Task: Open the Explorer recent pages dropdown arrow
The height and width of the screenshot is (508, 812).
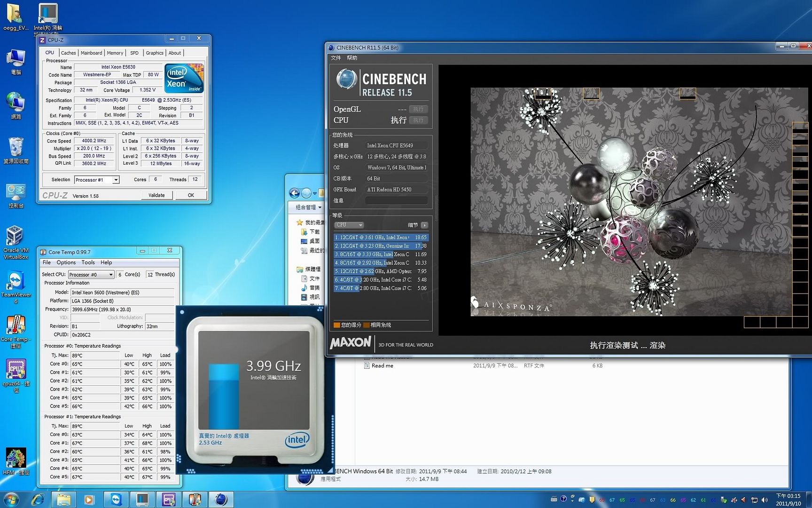Action: click(314, 193)
